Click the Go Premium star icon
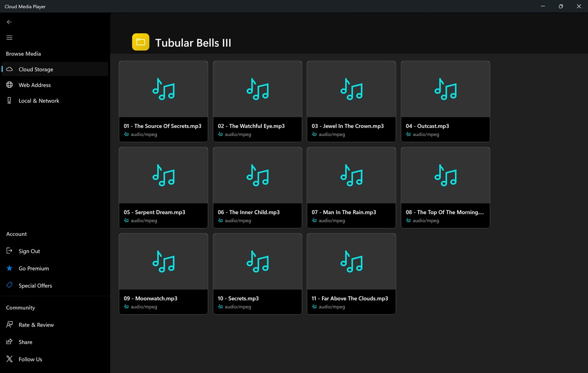The width and height of the screenshot is (588, 373). (9, 268)
